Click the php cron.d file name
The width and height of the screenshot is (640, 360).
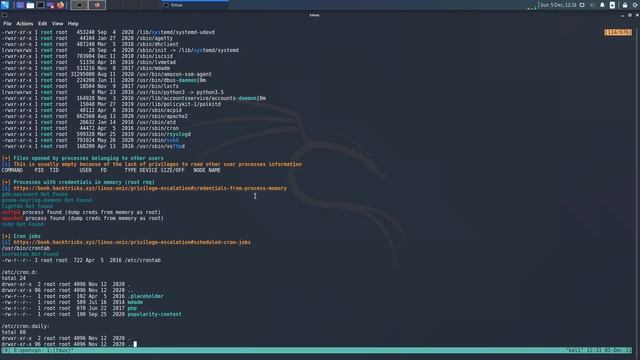pos(132,308)
